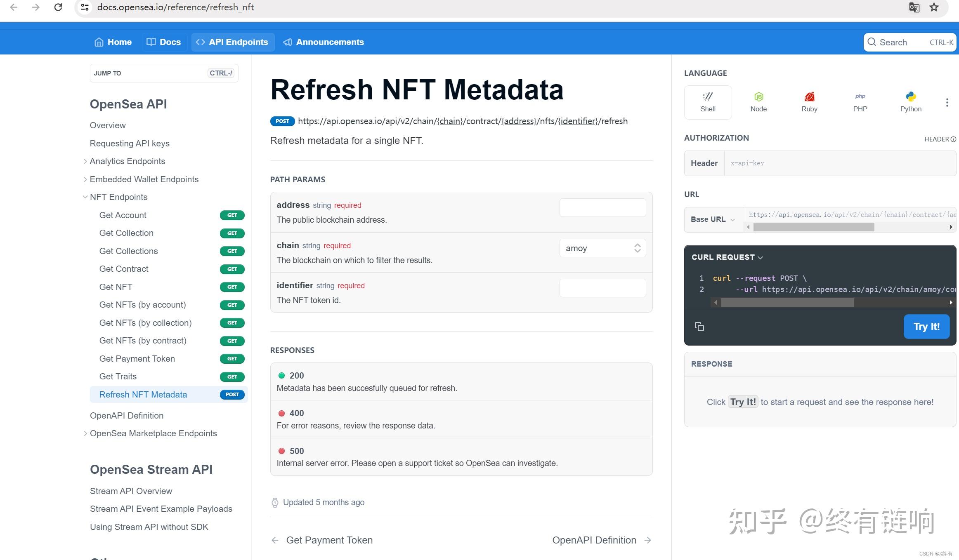
Task: Click the search magnifier icon
Action: (872, 42)
